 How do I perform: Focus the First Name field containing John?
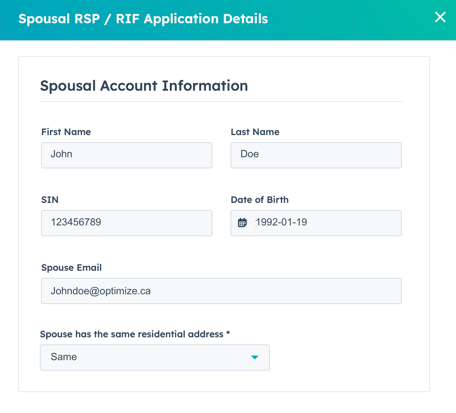coord(127,155)
